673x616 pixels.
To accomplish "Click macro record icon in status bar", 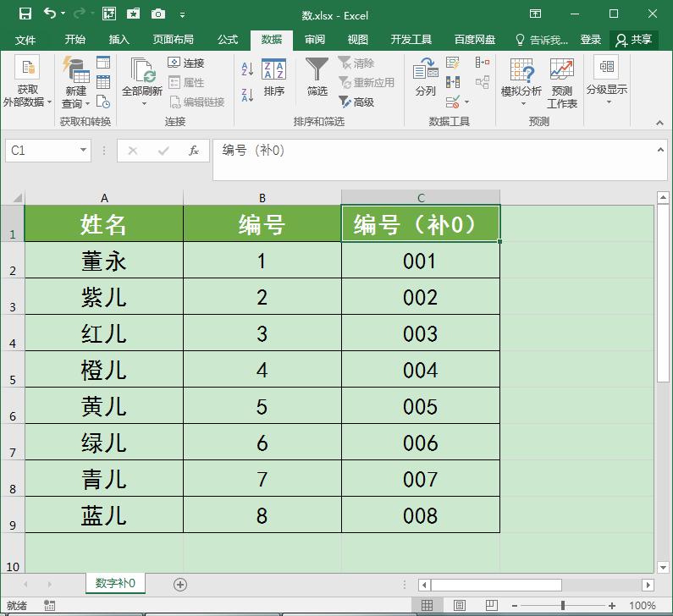I will [x=49, y=605].
